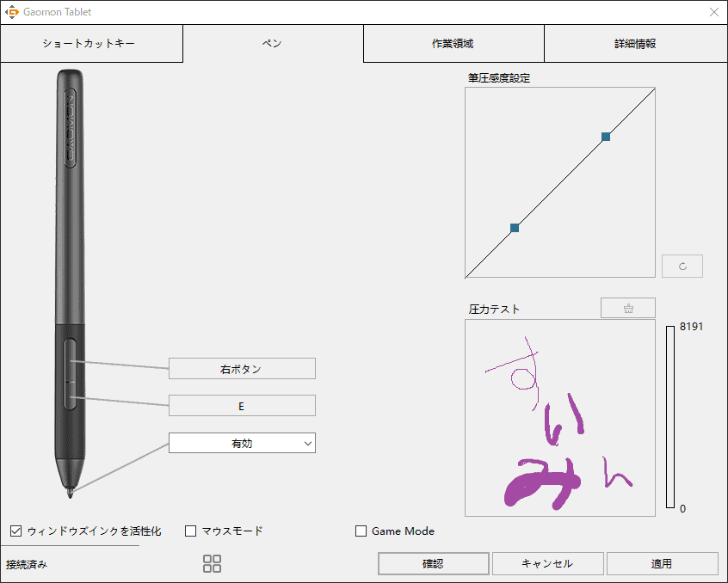Select the lower pressure curve control point
728x583 pixels.
pyautogui.click(x=515, y=228)
